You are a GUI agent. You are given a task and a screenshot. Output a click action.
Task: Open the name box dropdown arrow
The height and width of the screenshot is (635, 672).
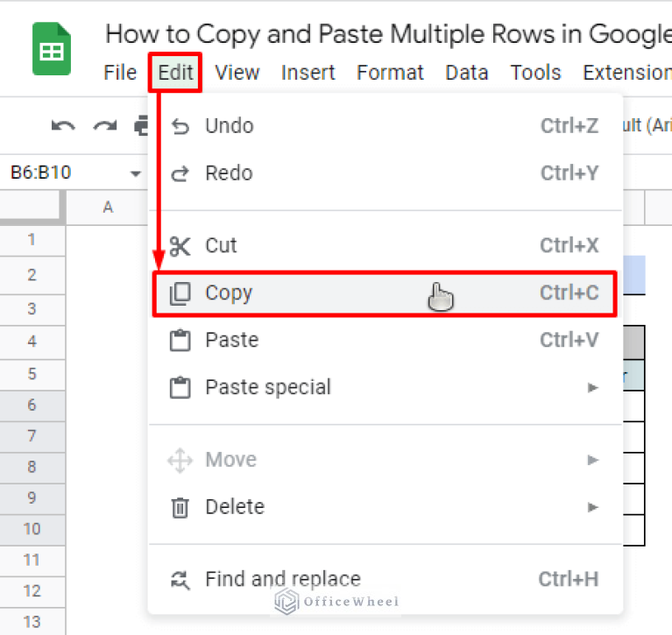pyautogui.click(x=136, y=173)
